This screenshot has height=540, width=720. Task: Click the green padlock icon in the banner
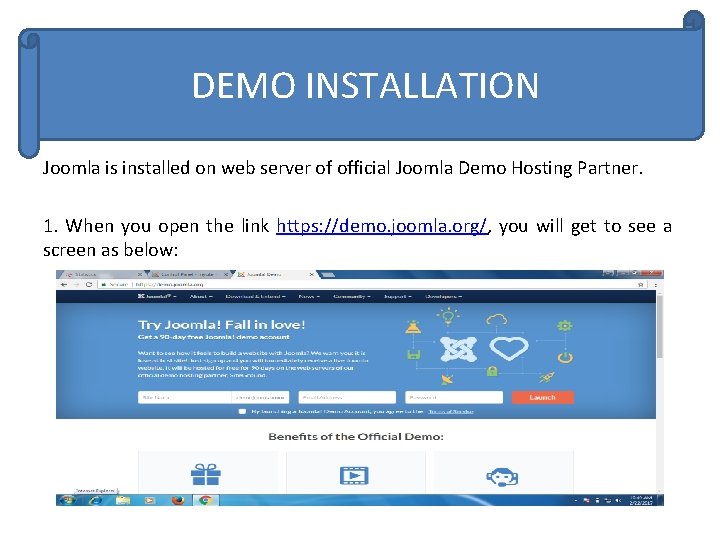click(x=492, y=371)
